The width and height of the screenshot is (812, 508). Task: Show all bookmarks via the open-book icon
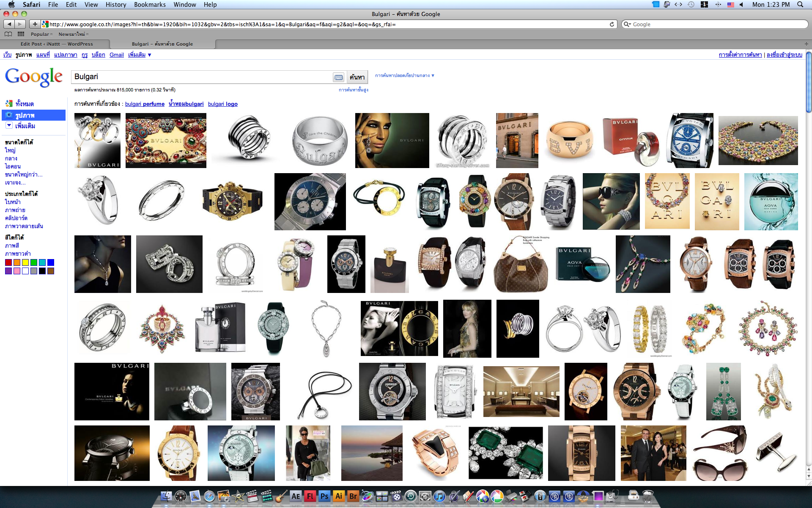point(8,34)
